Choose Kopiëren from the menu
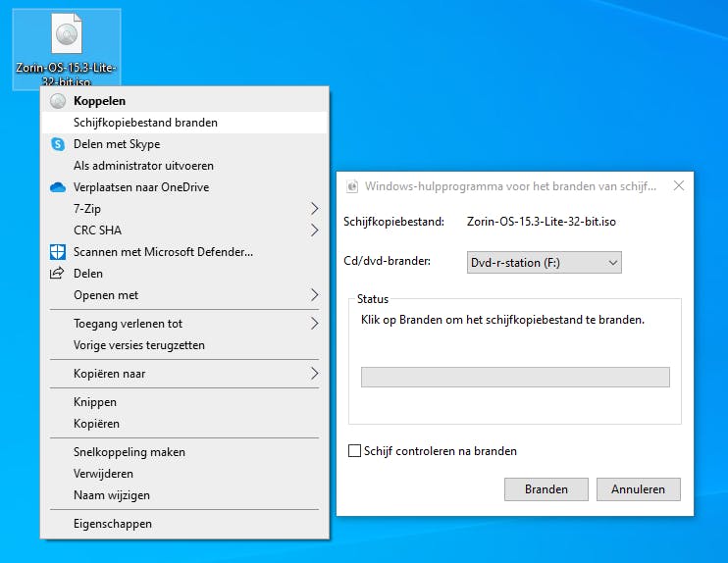This screenshot has height=563, width=728. (x=184, y=424)
